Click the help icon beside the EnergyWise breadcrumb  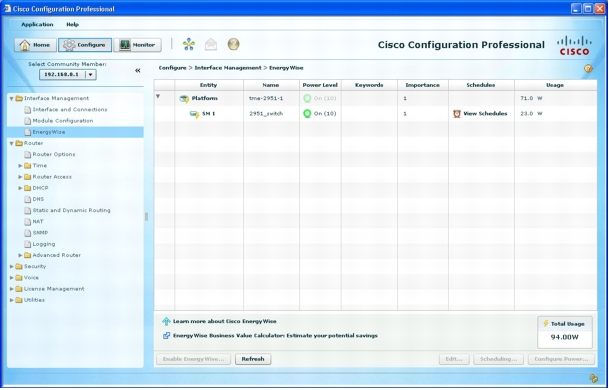pos(588,69)
